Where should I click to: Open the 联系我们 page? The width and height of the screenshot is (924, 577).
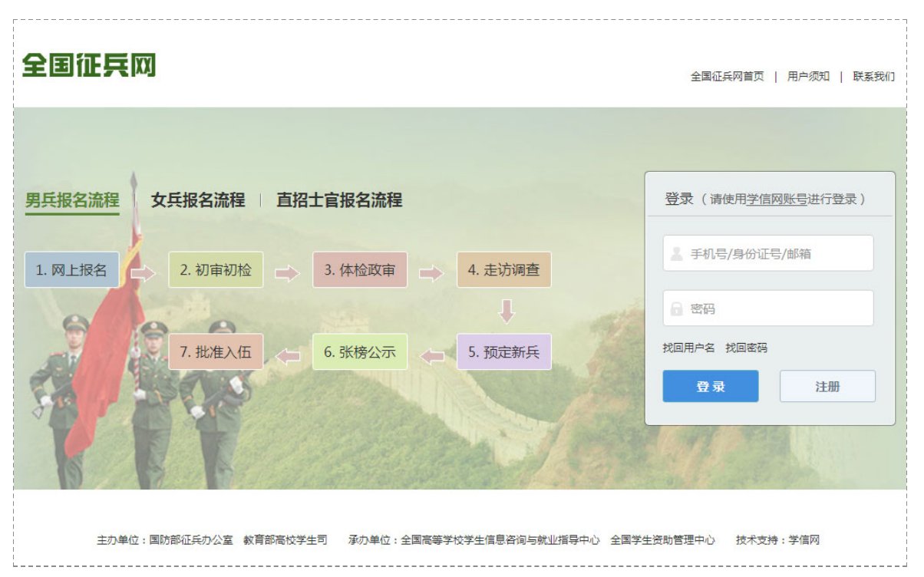click(873, 76)
